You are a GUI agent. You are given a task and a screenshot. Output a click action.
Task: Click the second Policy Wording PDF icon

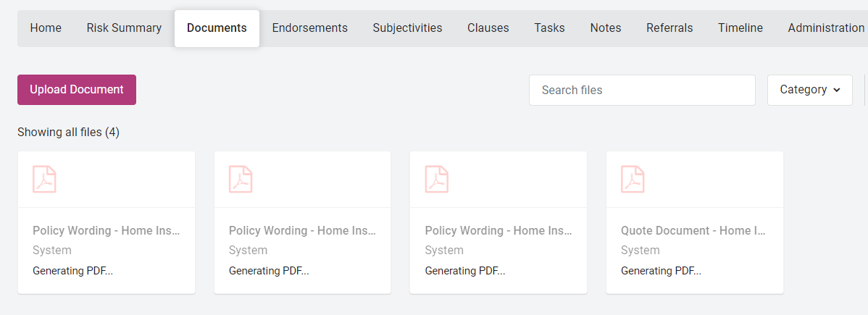click(x=241, y=179)
